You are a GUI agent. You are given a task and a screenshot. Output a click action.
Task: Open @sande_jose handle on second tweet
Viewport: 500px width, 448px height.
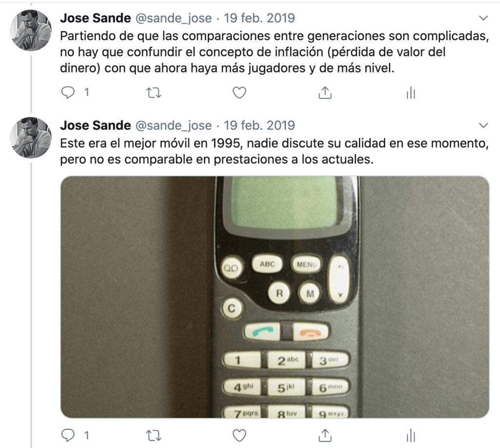[x=174, y=125]
